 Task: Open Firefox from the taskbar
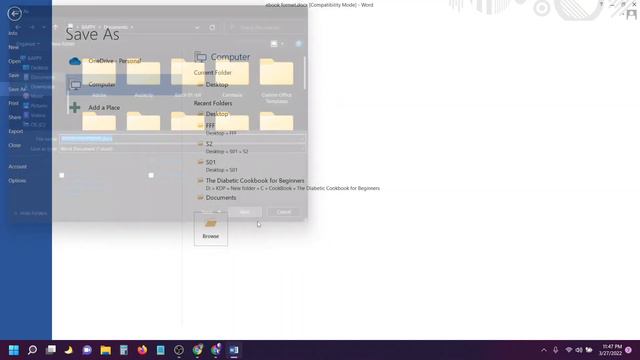142,350
